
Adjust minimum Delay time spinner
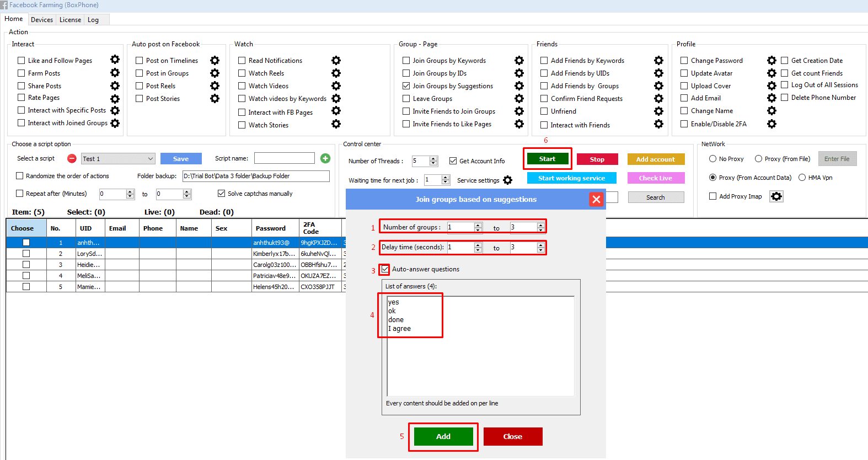click(x=478, y=247)
